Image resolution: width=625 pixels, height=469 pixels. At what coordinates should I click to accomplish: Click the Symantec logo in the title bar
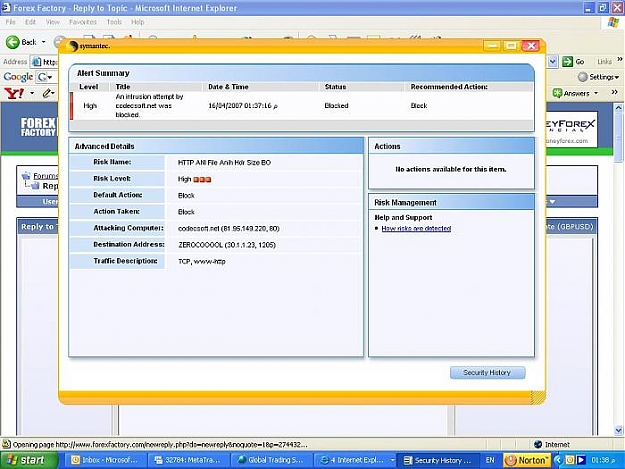(x=89, y=46)
